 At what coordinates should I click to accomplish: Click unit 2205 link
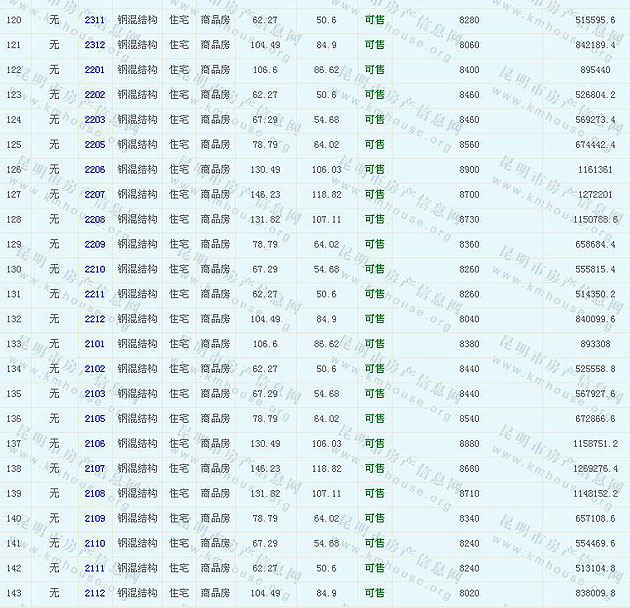coord(94,145)
